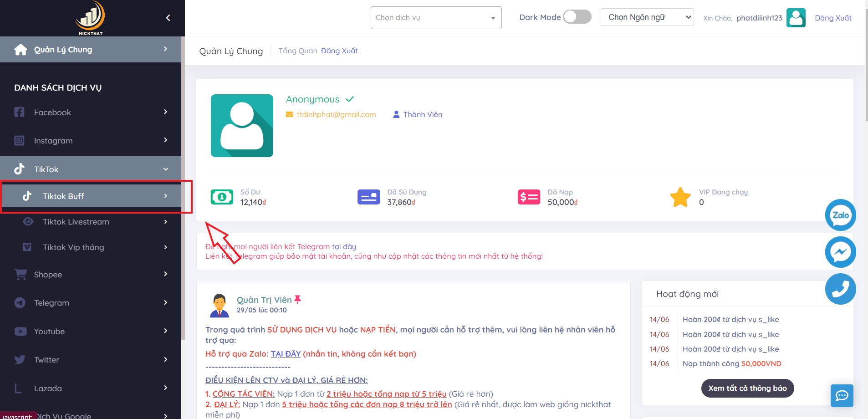Open the Twitter services menu
This screenshot has height=419, width=868.
(x=91, y=360)
